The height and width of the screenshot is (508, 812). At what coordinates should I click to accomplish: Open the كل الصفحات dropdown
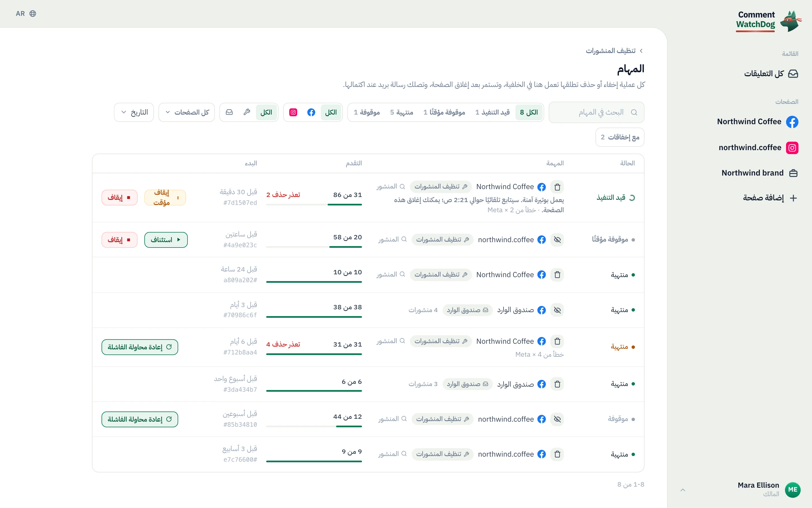(x=187, y=112)
